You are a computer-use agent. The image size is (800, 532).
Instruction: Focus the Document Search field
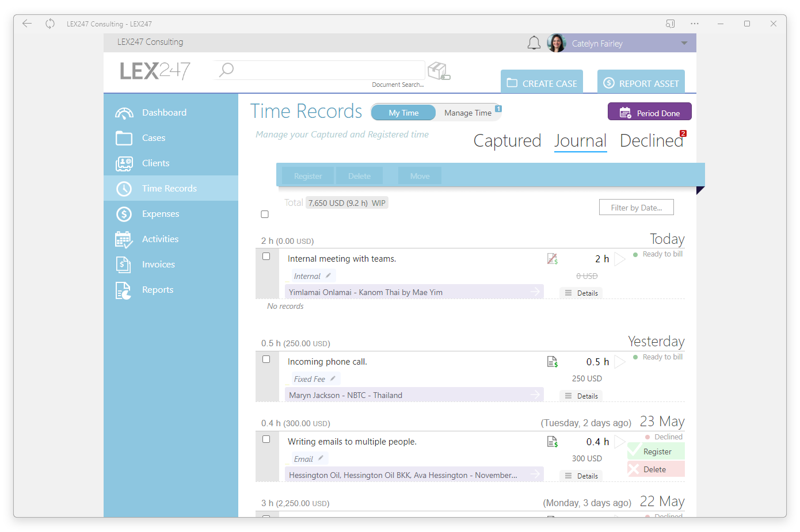[319, 70]
